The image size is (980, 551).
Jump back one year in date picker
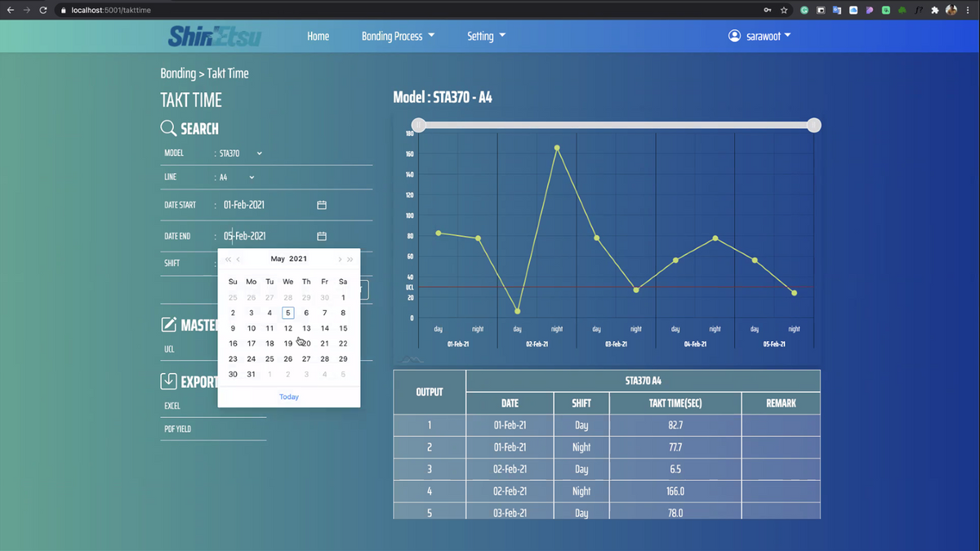[x=228, y=260]
